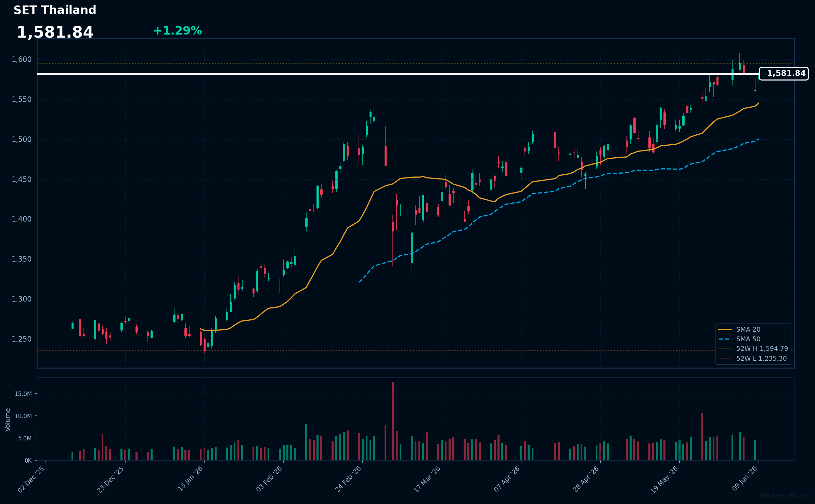Click the 1,500 price axis label
This screenshot has height=504, width=815.
pyautogui.click(x=22, y=139)
